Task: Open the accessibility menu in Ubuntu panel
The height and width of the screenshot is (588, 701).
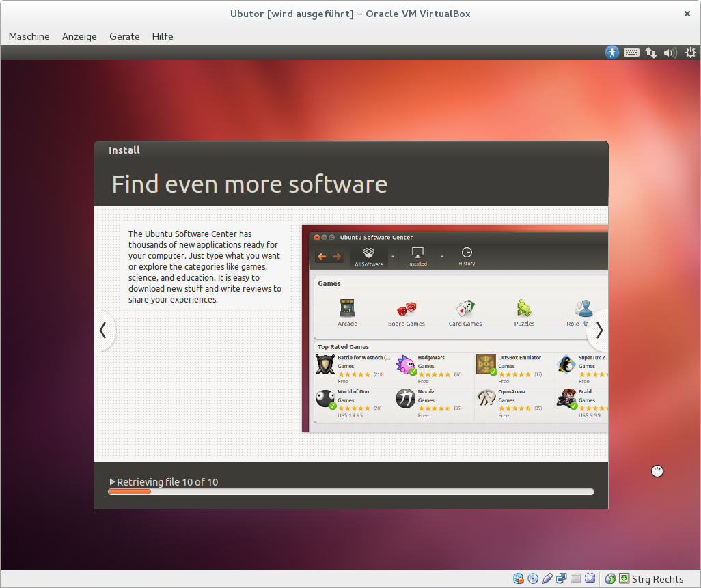Action: 611,53
